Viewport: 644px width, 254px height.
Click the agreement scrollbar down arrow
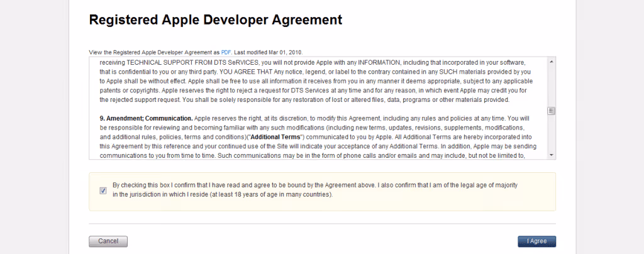552,155
